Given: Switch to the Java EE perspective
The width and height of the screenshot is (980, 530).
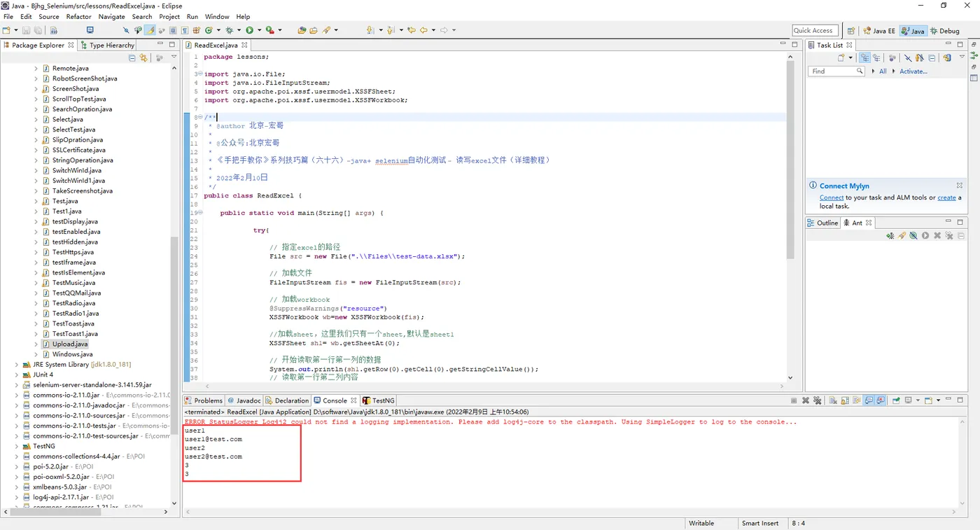Looking at the screenshot, I should (879, 31).
